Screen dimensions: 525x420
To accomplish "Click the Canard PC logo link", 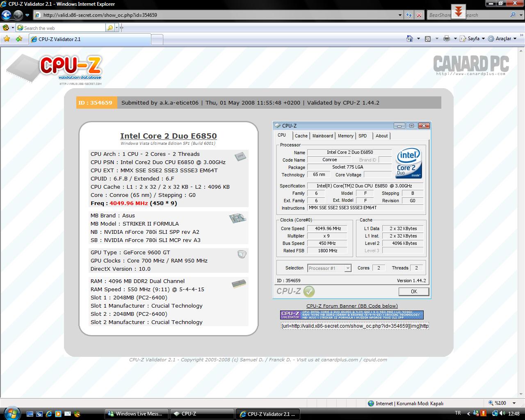I will click(471, 65).
